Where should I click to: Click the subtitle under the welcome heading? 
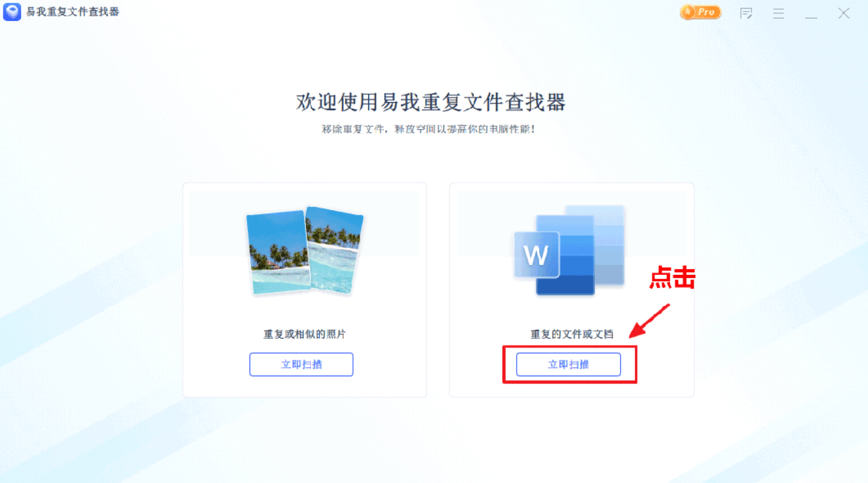click(429, 129)
